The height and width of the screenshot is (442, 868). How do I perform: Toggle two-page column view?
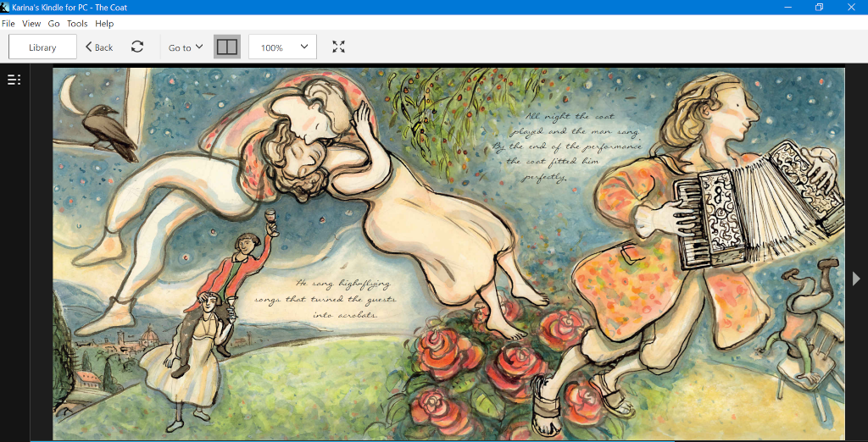click(227, 47)
